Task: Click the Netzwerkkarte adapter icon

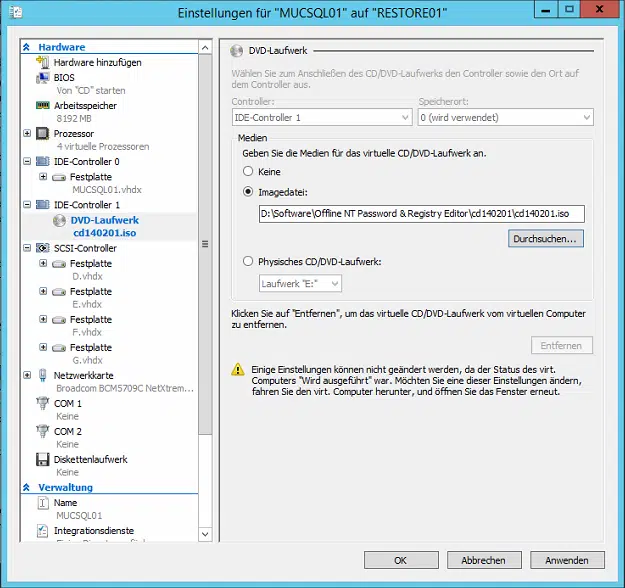Action: pos(43,375)
